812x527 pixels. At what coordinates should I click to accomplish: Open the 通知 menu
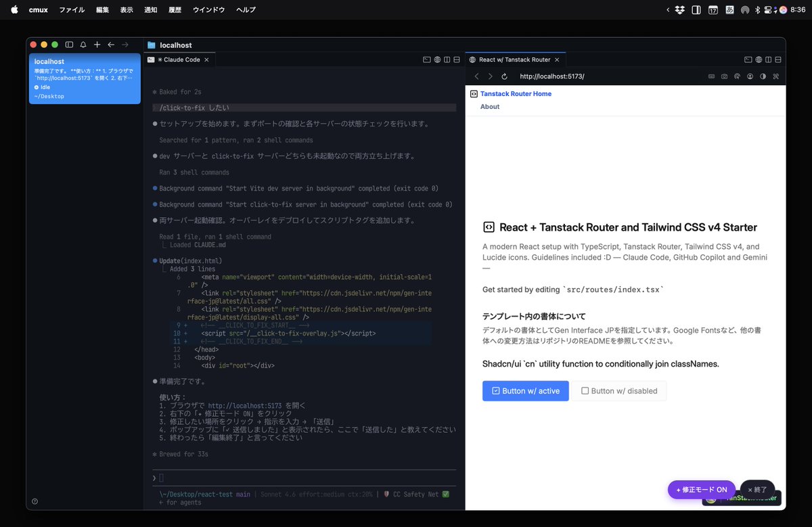151,9
